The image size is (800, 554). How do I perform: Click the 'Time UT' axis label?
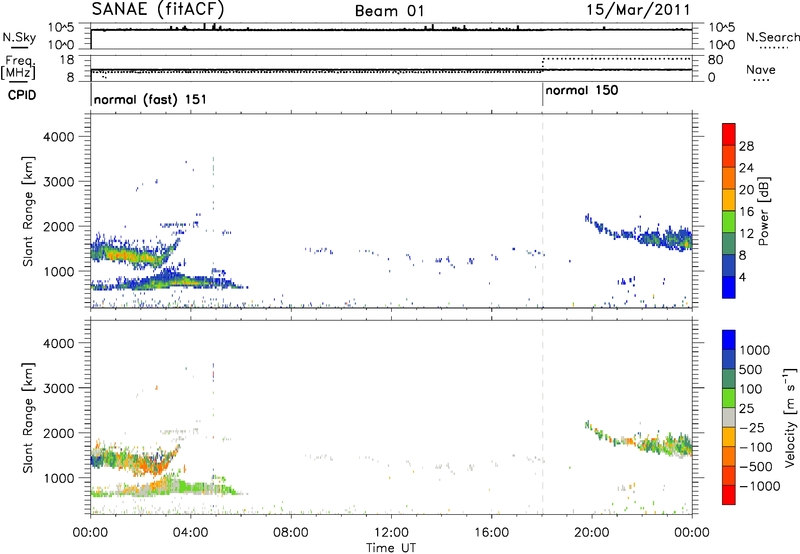click(x=391, y=548)
